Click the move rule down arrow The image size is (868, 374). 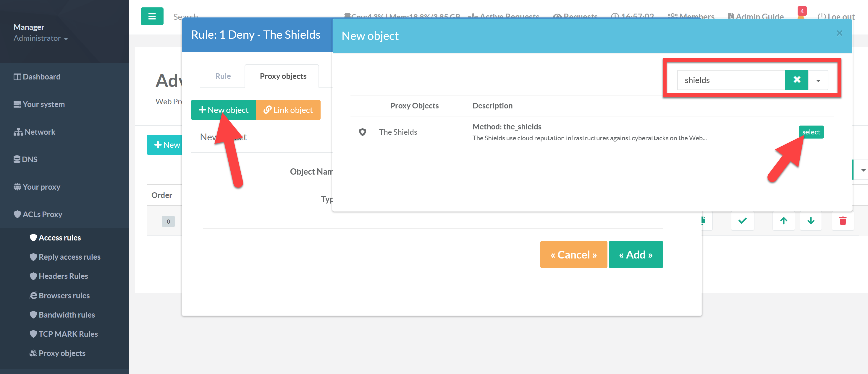coord(811,221)
